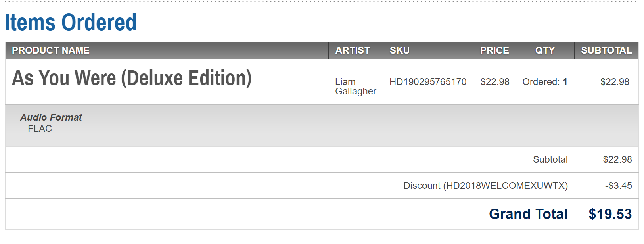Click the totals subtotal amount $22.98
This screenshot has width=644, height=244.
tap(617, 159)
